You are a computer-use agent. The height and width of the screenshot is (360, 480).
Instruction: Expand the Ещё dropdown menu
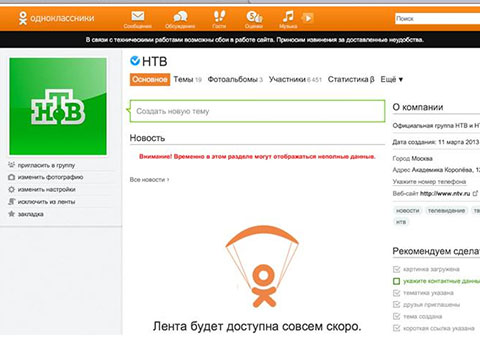coord(392,79)
